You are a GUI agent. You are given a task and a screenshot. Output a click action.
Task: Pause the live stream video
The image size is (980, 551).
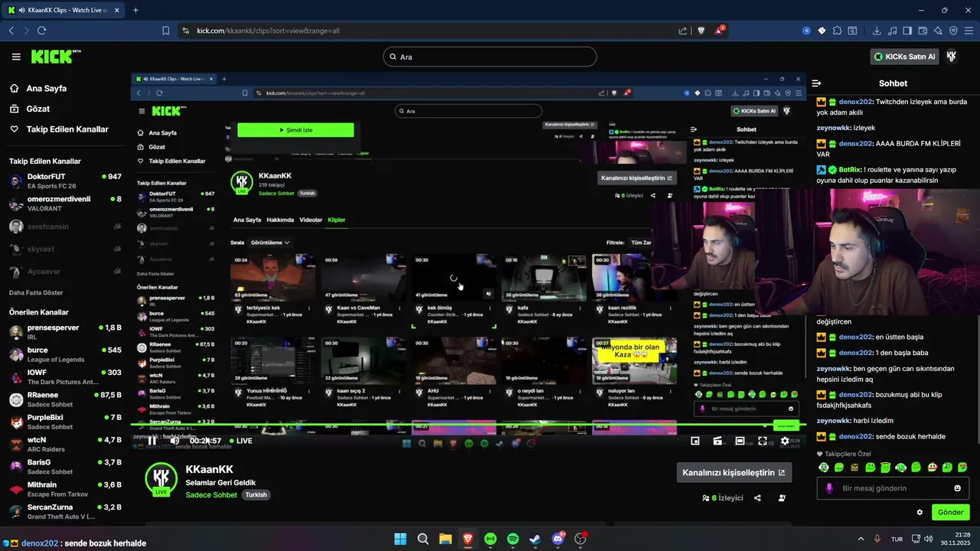pyautogui.click(x=152, y=441)
